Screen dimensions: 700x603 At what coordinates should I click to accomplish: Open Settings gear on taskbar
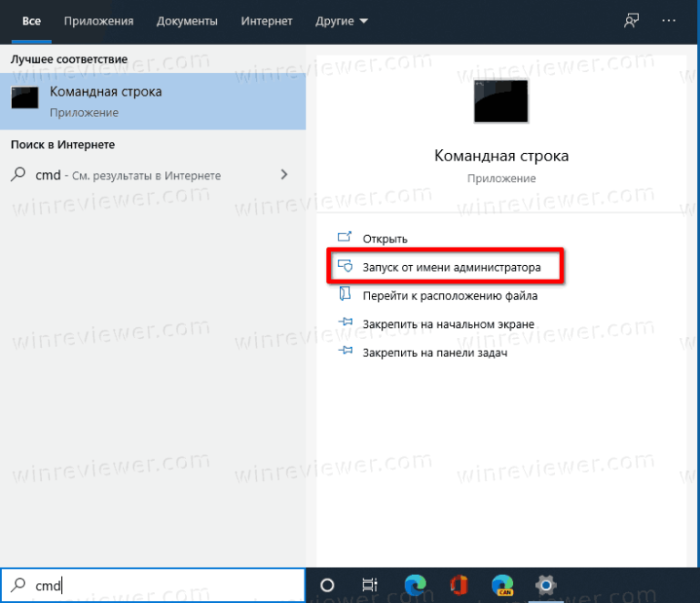point(546,585)
